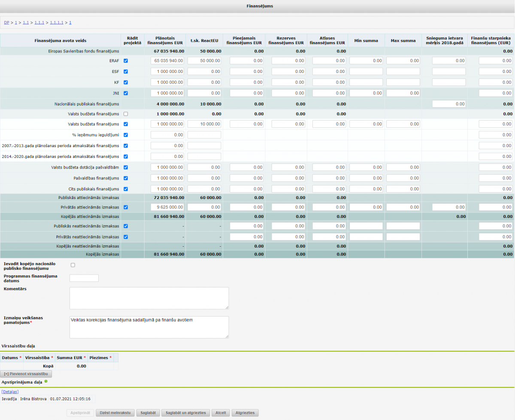Tick Ievadīt kopējo nacionālo publisko finansējumu checkbox

pyautogui.click(x=73, y=265)
